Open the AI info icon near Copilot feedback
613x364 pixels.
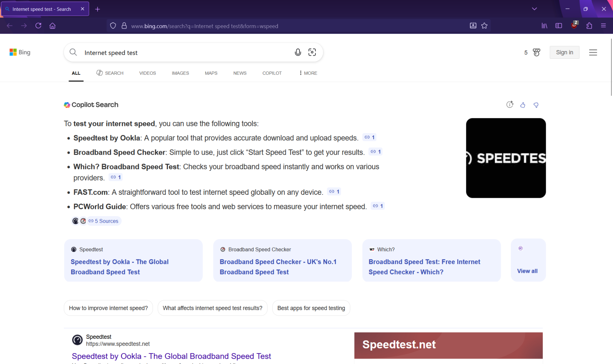click(x=510, y=105)
